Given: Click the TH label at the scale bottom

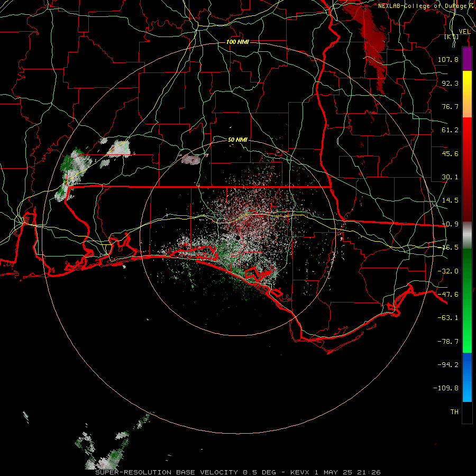Looking at the screenshot, I should pos(454,412).
